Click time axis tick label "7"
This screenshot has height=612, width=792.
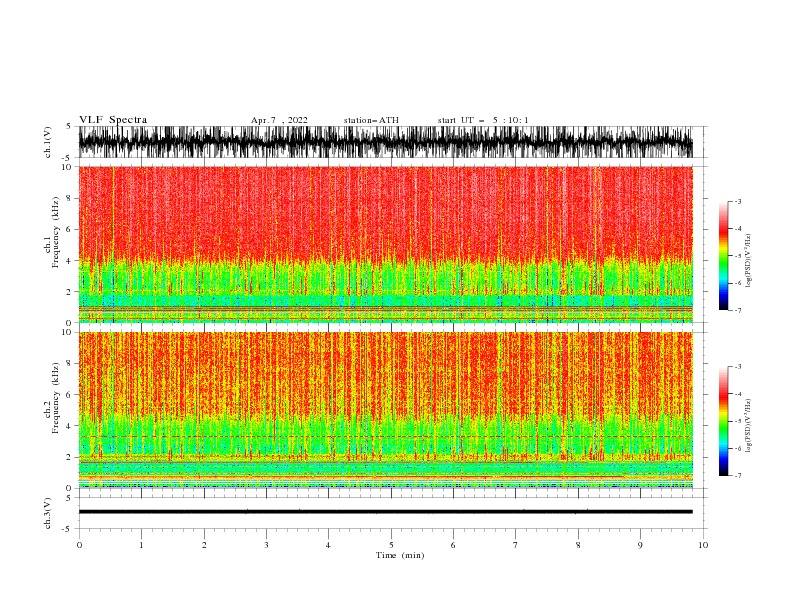click(x=516, y=545)
